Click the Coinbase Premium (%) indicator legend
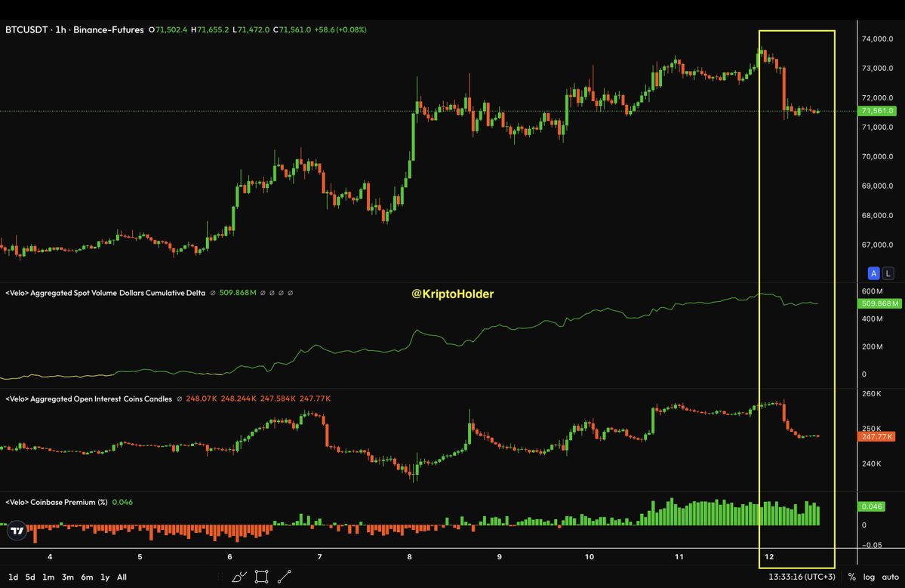This screenshot has width=905, height=588. 56,502
